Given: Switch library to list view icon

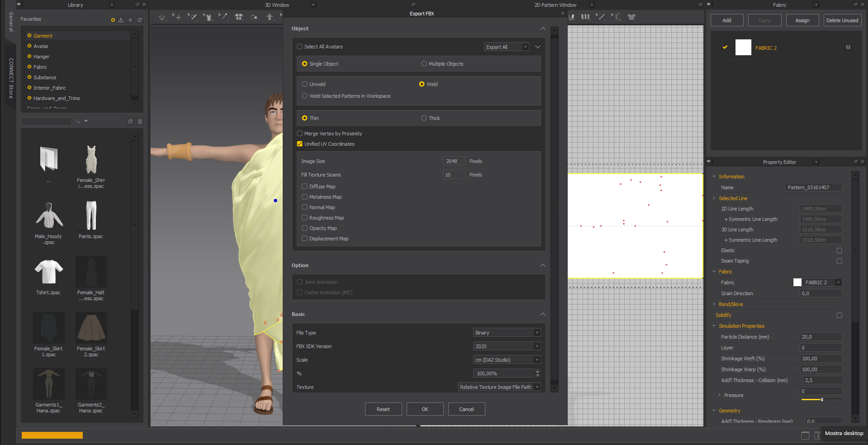Looking at the screenshot, I should [140, 121].
